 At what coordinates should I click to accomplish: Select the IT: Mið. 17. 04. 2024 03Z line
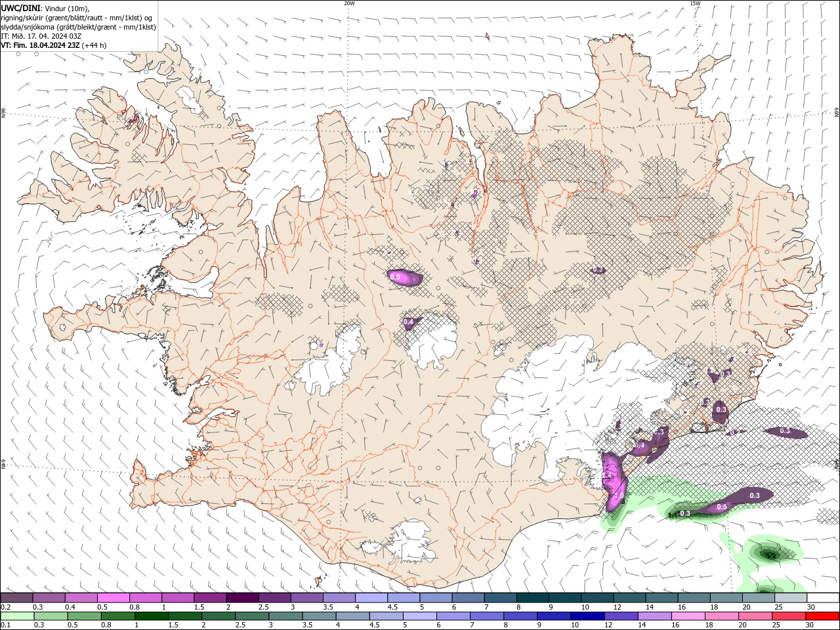[x=40, y=36]
